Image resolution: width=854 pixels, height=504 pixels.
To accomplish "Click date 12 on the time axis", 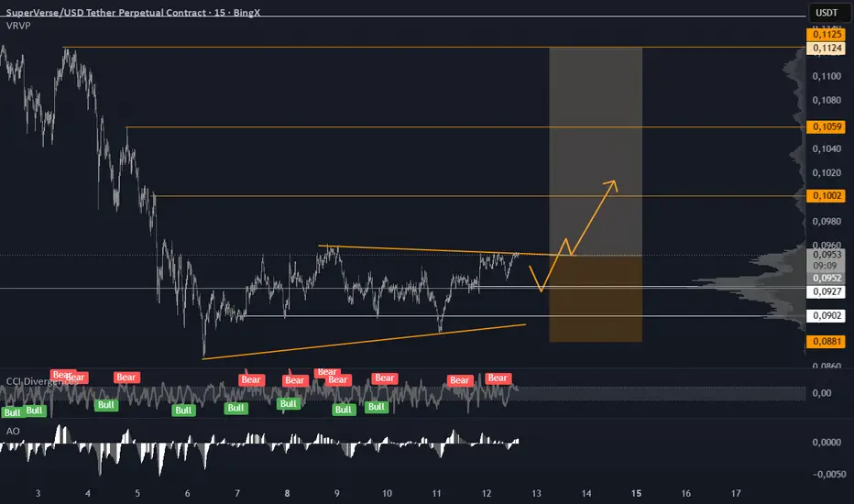I will click(x=487, y=494).
